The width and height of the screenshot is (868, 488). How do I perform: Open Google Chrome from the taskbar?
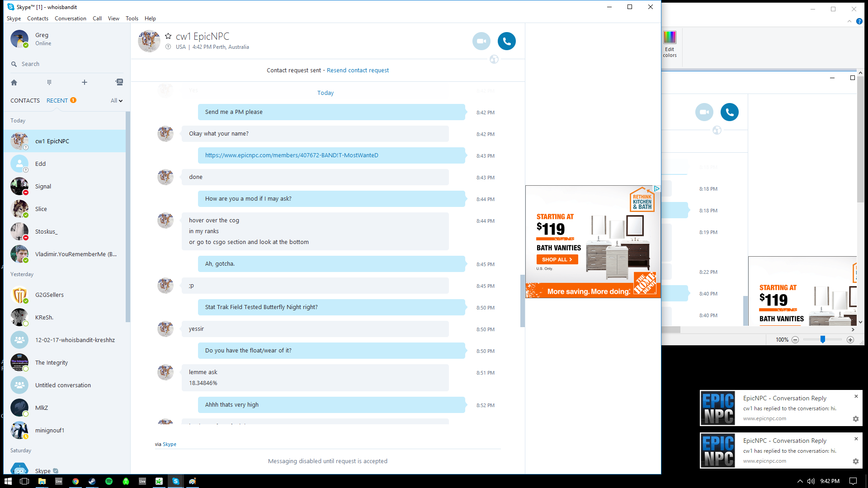[x=75, y=481]
